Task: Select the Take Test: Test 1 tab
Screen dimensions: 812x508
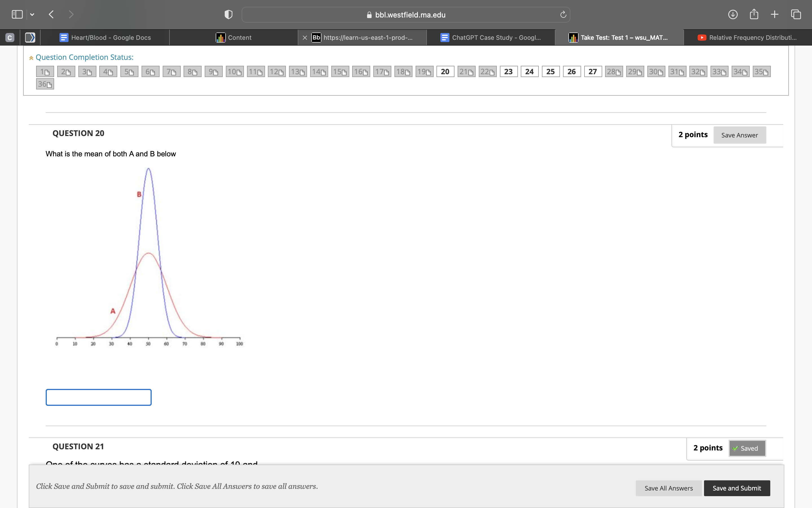Action: click(x=619, y=38)
